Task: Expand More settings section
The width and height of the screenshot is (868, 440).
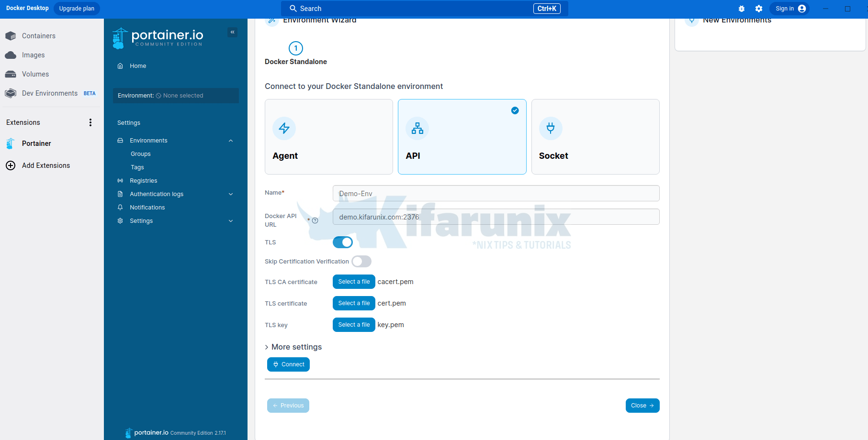Action: 293,347
